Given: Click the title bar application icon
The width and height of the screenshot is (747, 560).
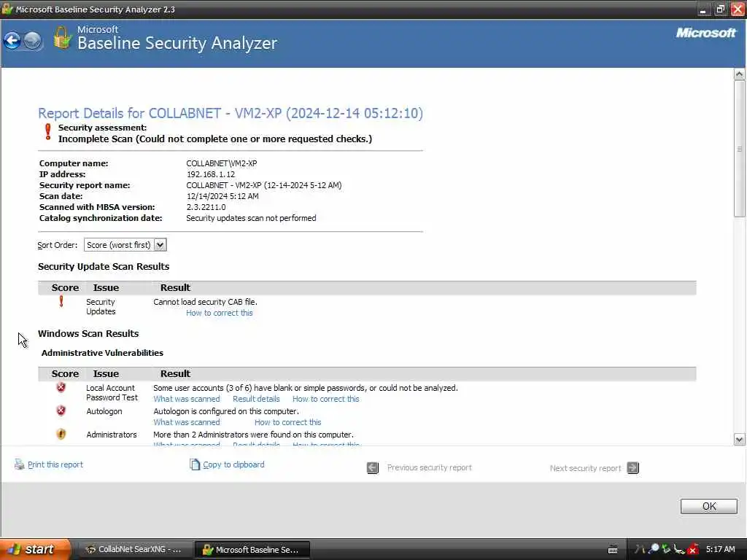Looking at the screenshot, I should pos(7,9).
